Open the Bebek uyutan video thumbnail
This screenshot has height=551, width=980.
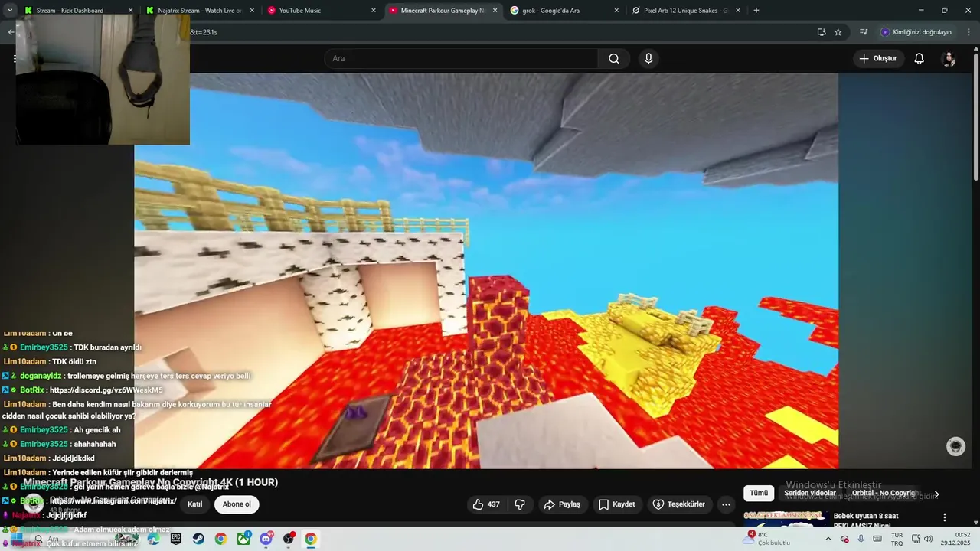786,518
